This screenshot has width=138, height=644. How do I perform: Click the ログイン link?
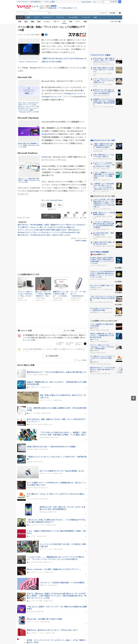click(x=42, y=8)
